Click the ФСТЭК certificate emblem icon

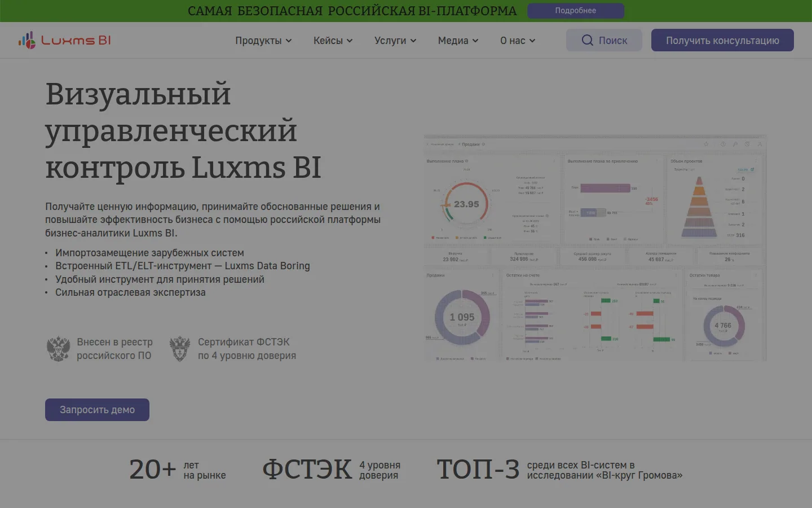[180, 349]
